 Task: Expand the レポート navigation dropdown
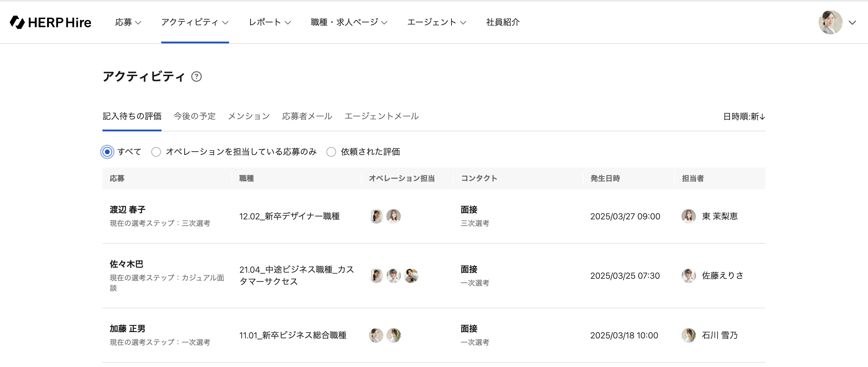tap(269, 22)
